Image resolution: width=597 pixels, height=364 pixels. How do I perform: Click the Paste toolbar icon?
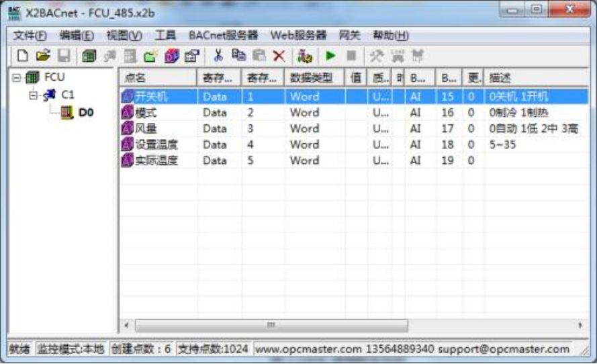tap(259, 56)
